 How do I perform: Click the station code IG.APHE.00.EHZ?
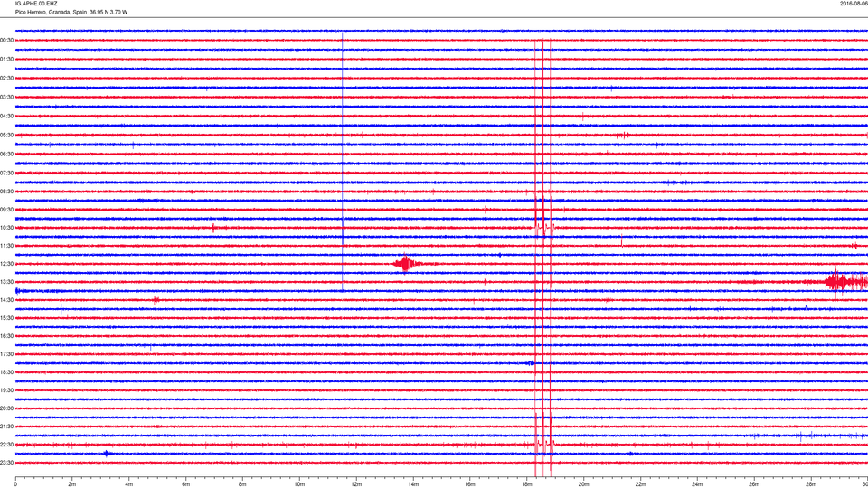point(36,4)
